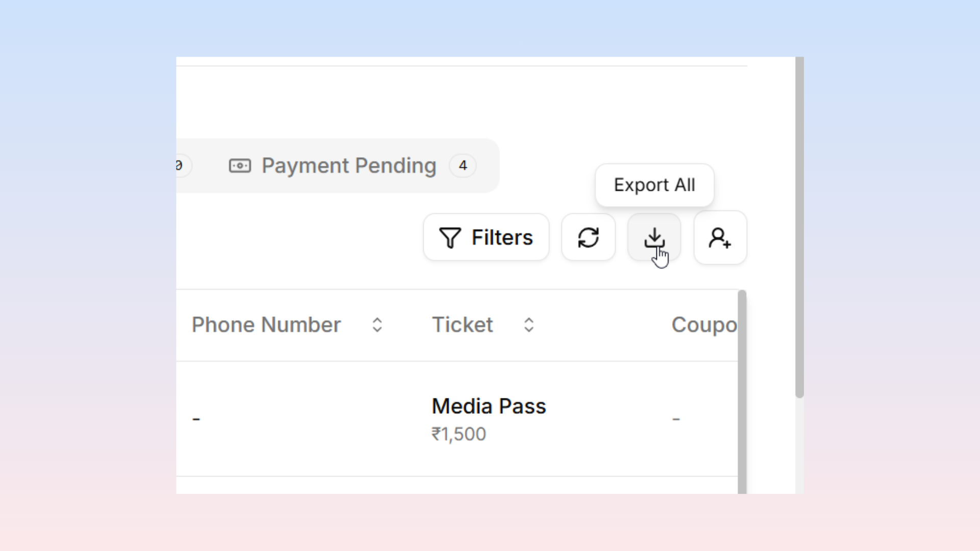Viewport: 980px width, 551px height.
Task: Click the funnel icon in Filters
Action: point(450,238)
